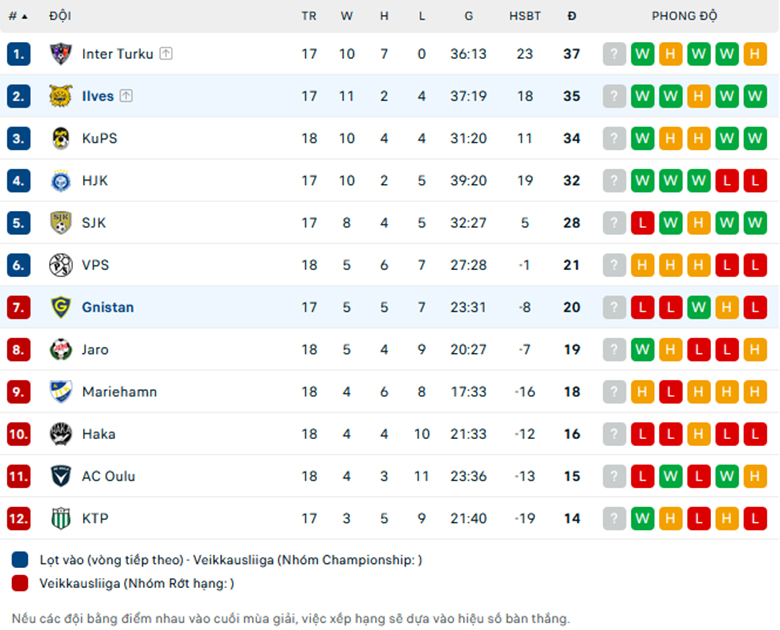This screenshot has height=630, width=780.
Task: Click the promotion arrow icon beside Inter Turku
Action: pos(166,54)
